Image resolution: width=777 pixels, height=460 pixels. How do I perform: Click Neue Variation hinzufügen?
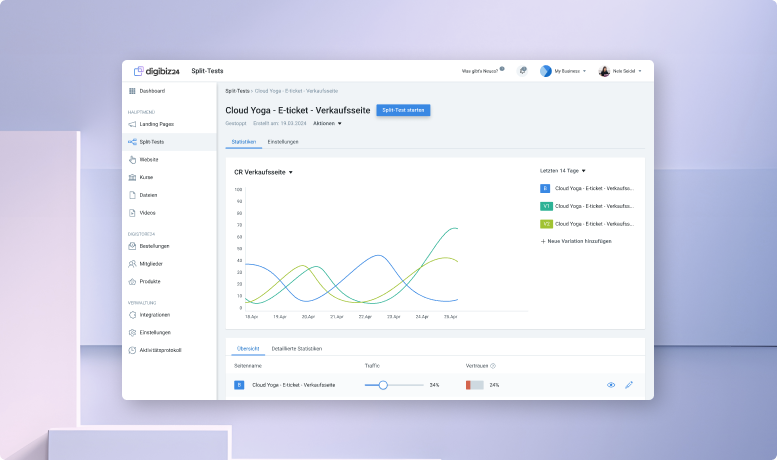pyautogui.click(x=576, y=241)
